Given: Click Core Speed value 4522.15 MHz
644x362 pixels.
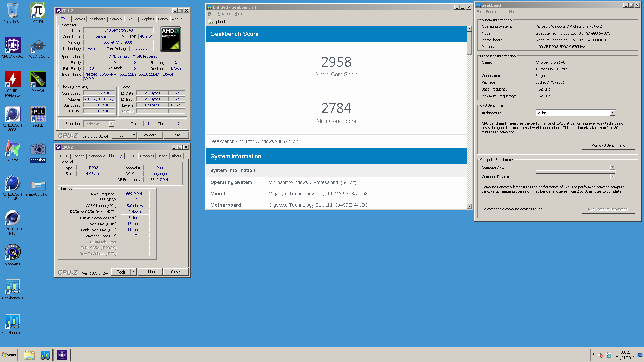Looking at the screenshot, I should [x=99, y=93].
